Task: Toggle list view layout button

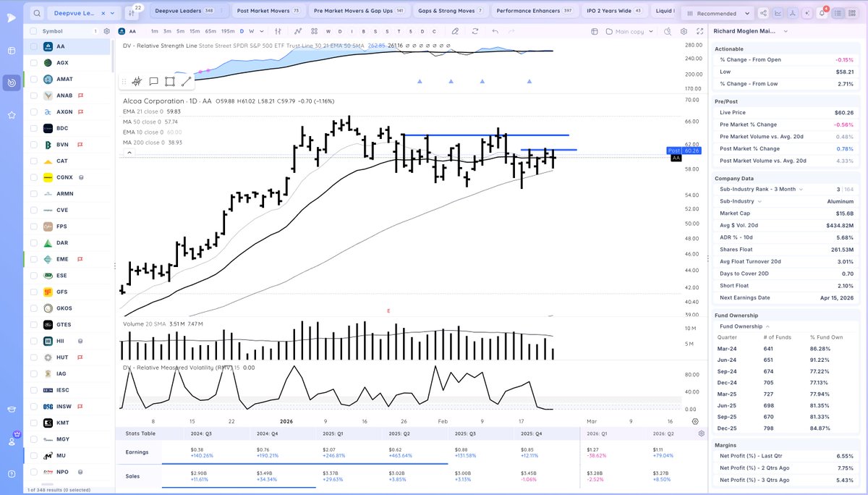Action: (x=838, y=13)
